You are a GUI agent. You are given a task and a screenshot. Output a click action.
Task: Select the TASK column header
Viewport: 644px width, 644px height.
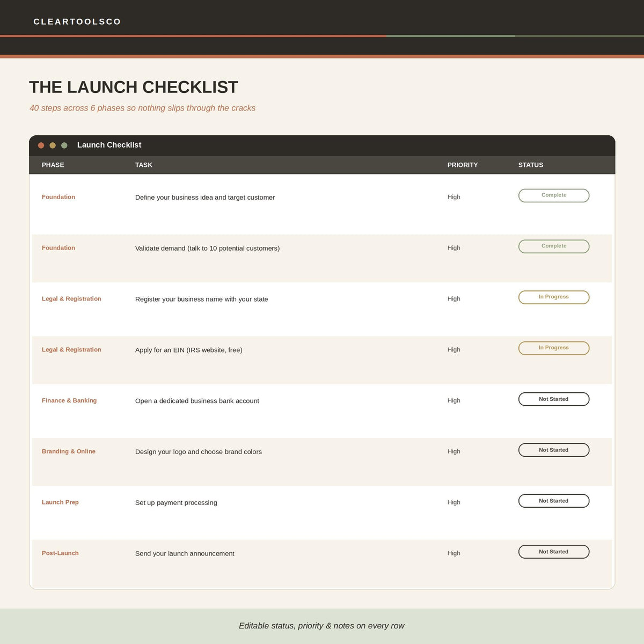(144, 165)
